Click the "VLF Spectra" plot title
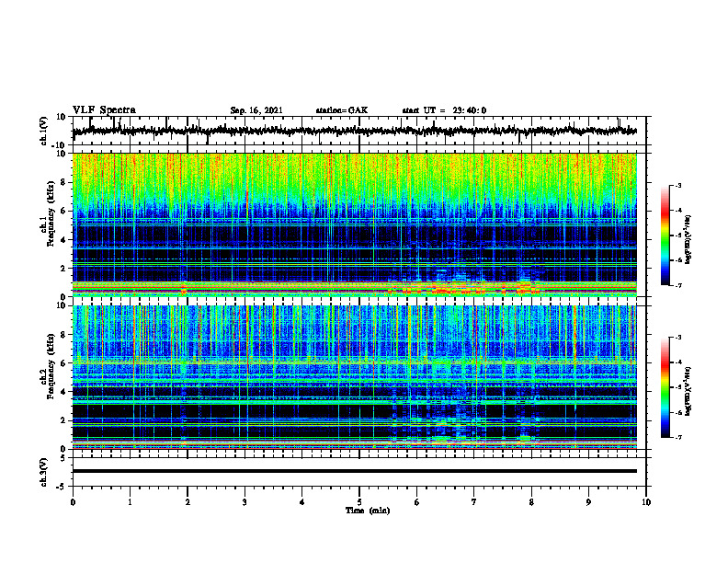The image size is (728, 563). 104,110
